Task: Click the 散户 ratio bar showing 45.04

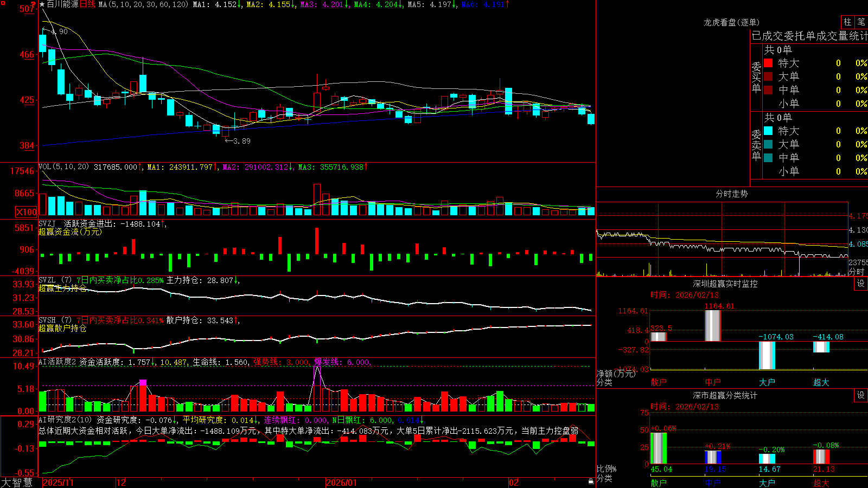Action: coord(659,448)
